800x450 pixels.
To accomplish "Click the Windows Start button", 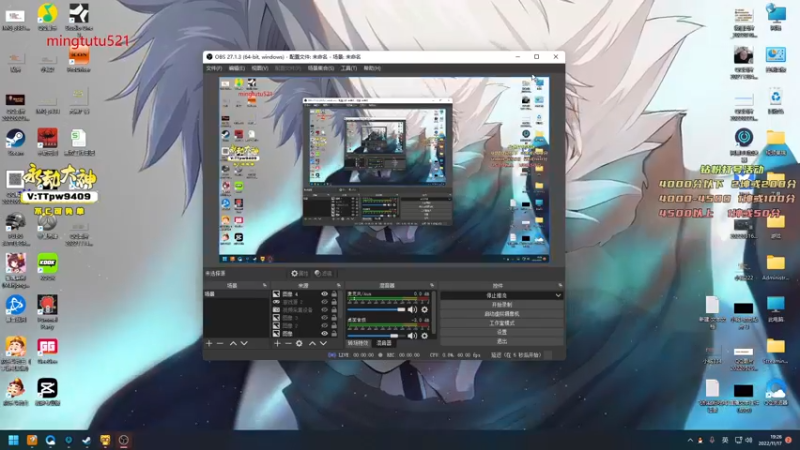I will [x=14, y=440].
